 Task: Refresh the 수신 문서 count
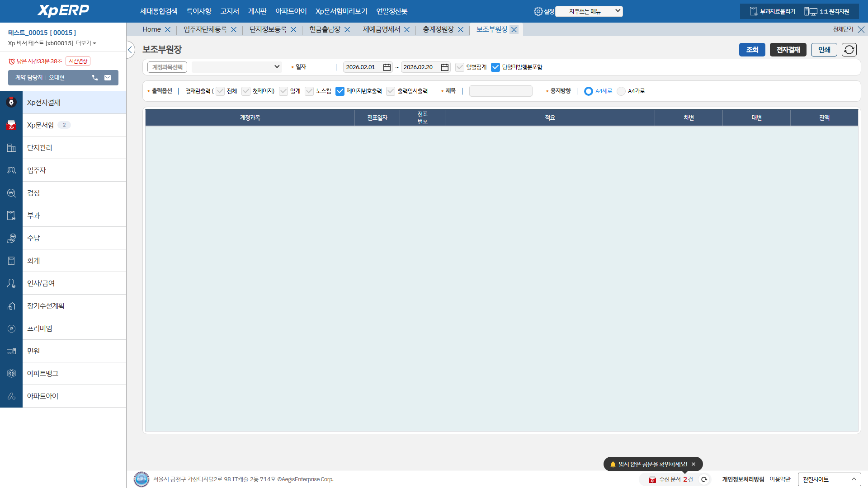click(x=704, y=479)
